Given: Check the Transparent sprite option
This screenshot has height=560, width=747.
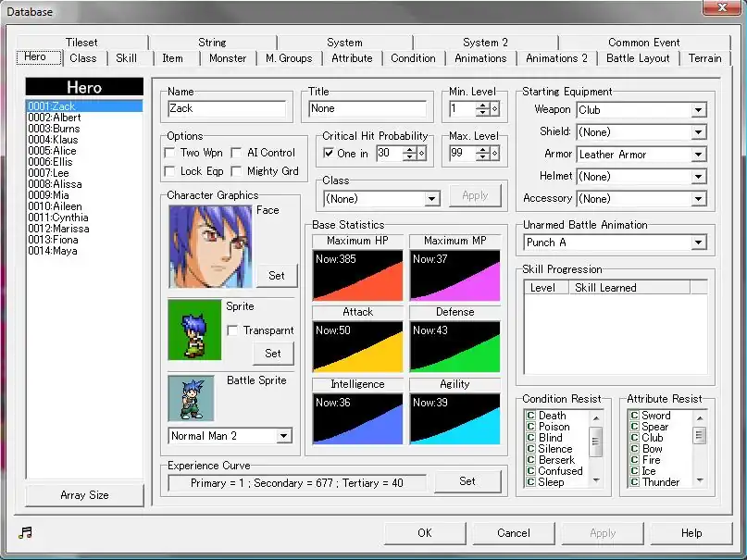Looking at the screenshot, I should click(x=233, y=330).
